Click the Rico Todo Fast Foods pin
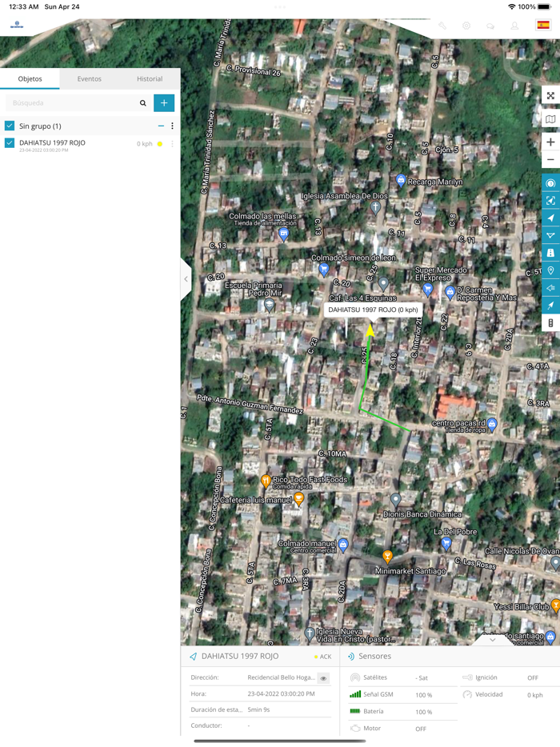 [x=266, y=481]
